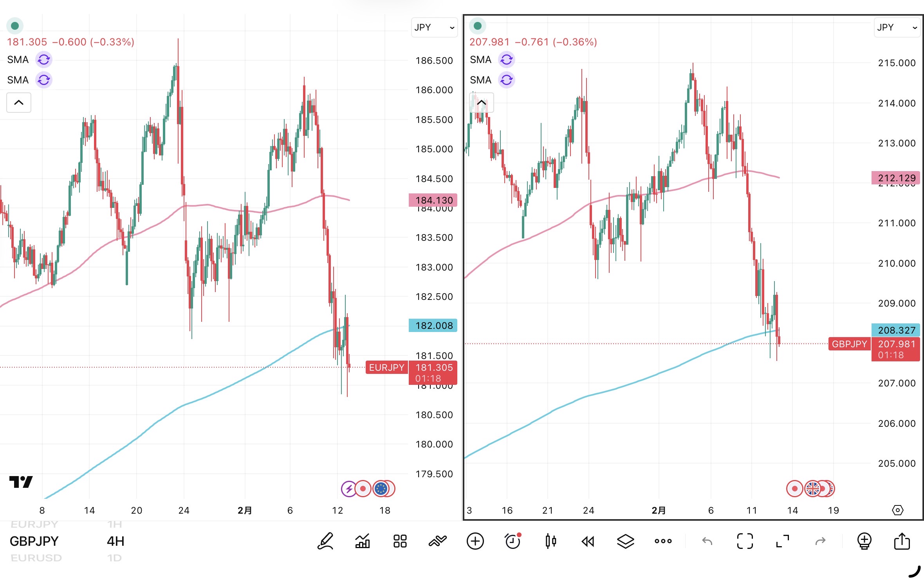Open the alert clock icon
924x581 pixels.
click(513, 541)
